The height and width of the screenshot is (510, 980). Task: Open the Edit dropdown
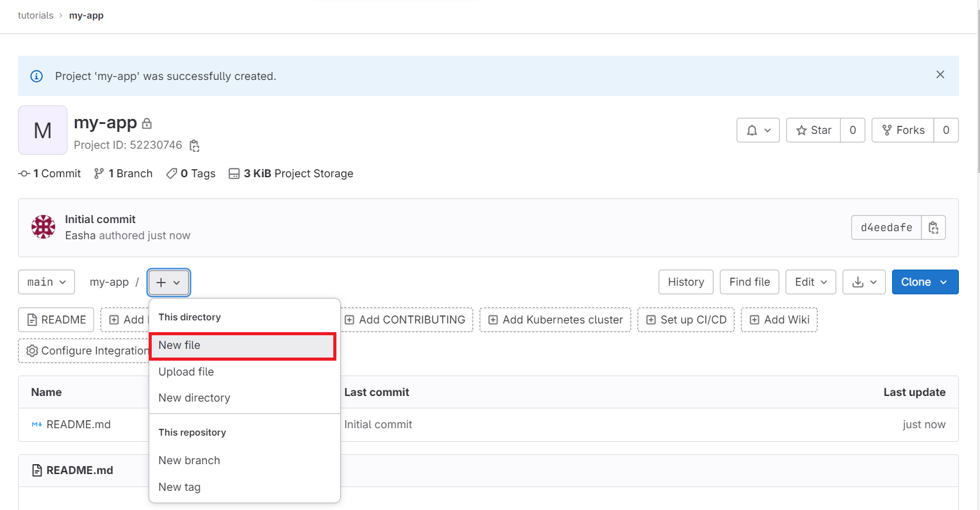[810, 282]
